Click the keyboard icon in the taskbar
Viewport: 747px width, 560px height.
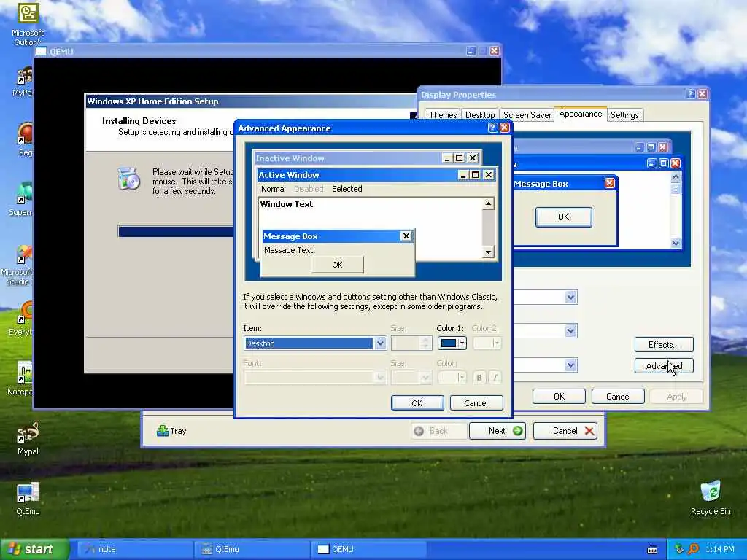pyautogui.click(x=652, y=550)
